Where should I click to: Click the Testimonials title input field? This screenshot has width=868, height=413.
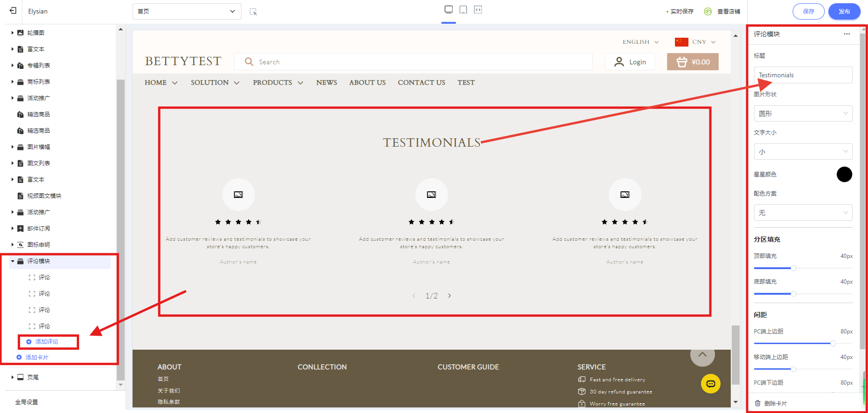(802, 75)
